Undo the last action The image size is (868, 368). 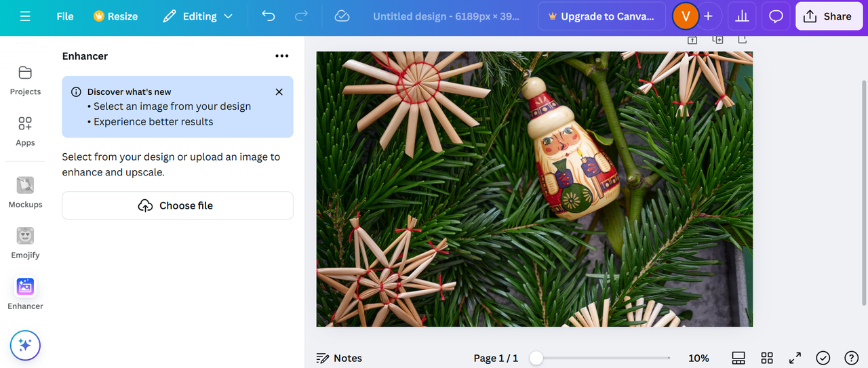(269, 16)
